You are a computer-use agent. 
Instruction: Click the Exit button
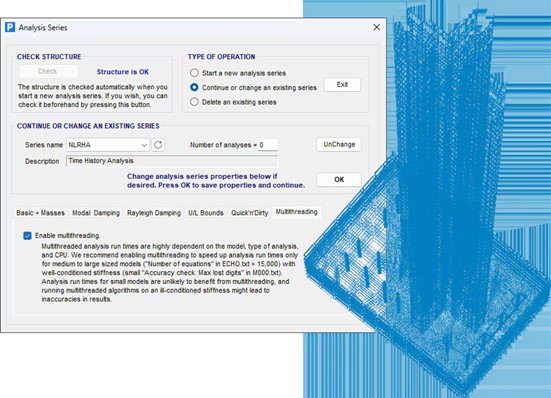[342, 85]
